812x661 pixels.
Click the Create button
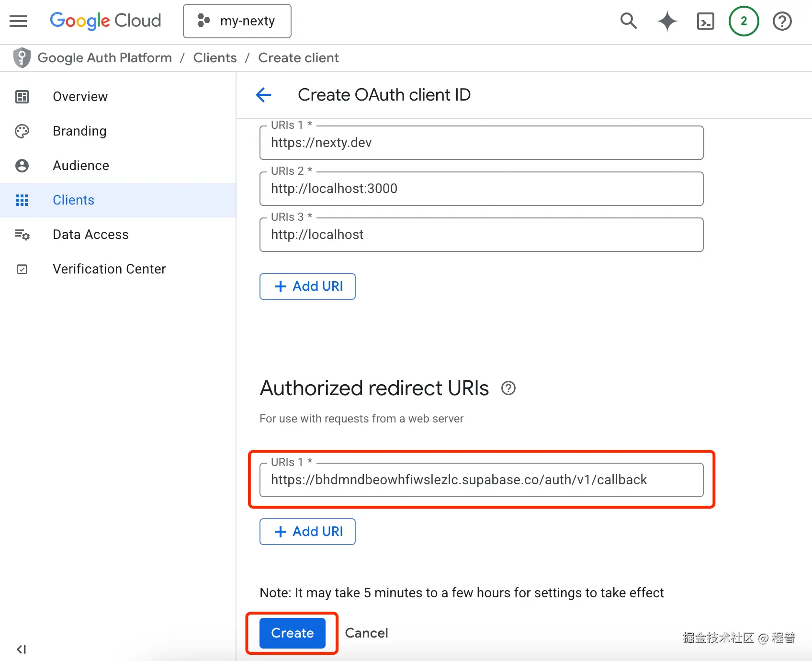[x=292, y=633]
